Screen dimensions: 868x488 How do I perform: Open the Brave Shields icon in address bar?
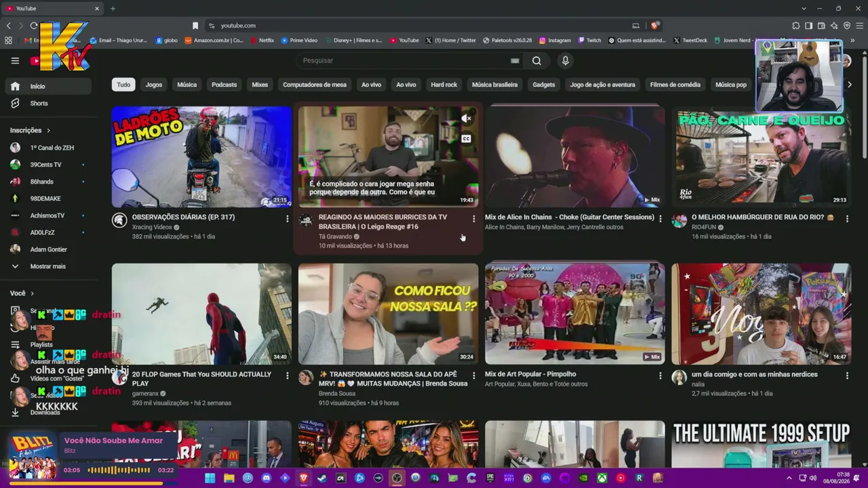point(654,26)
